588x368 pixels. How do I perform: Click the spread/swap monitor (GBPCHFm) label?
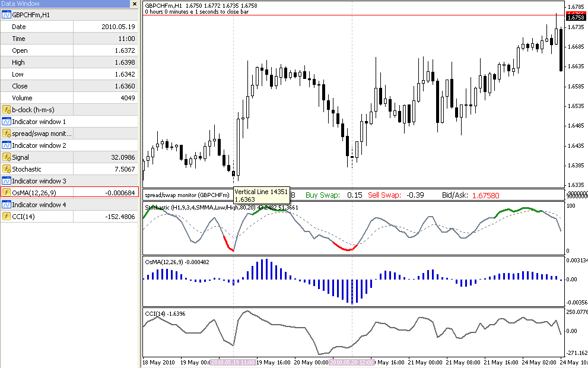point(187,195)
